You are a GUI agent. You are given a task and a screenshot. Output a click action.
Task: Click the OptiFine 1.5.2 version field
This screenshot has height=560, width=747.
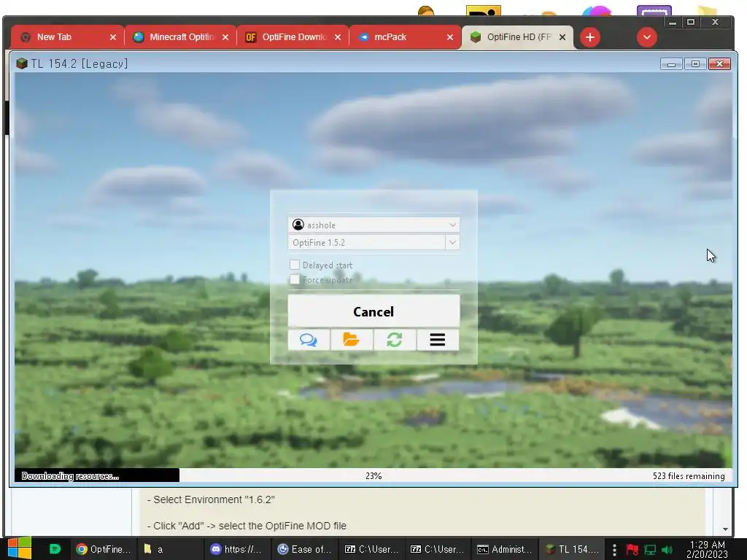coord(367,242)
